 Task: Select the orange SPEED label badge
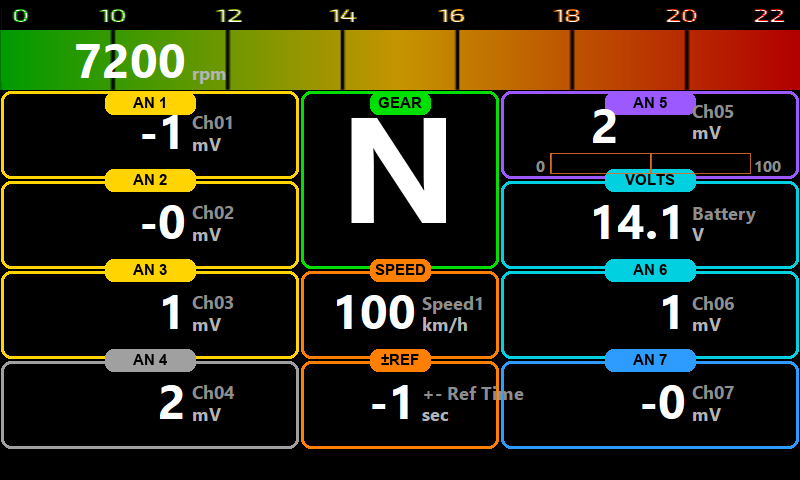click(x=400, y=270)
